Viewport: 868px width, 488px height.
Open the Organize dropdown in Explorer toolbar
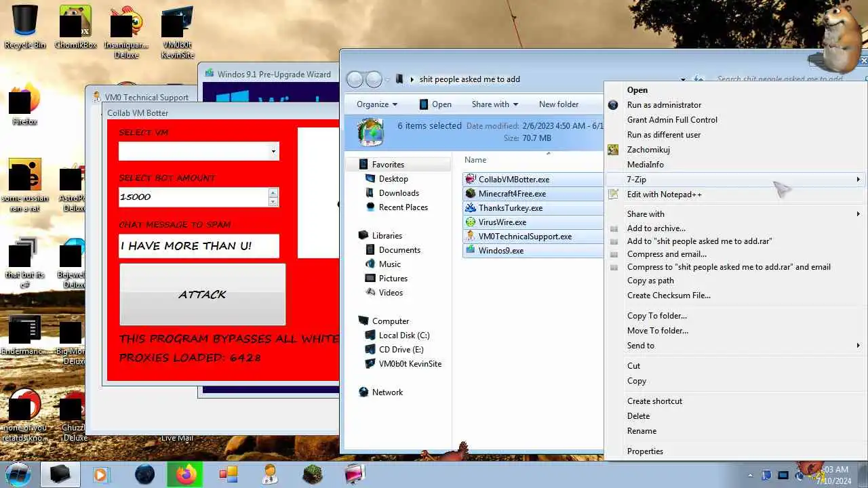(x=377, y=104)
